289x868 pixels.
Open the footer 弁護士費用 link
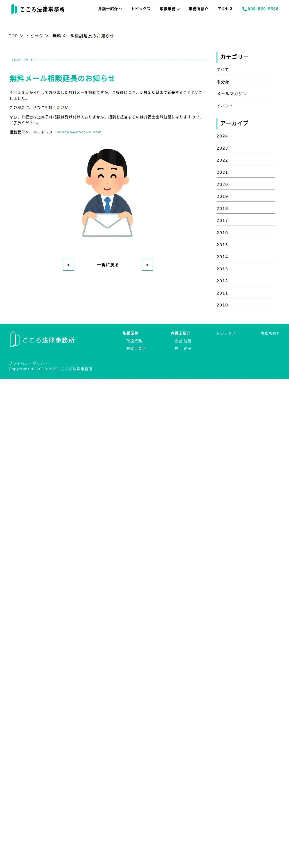point(136,348)
